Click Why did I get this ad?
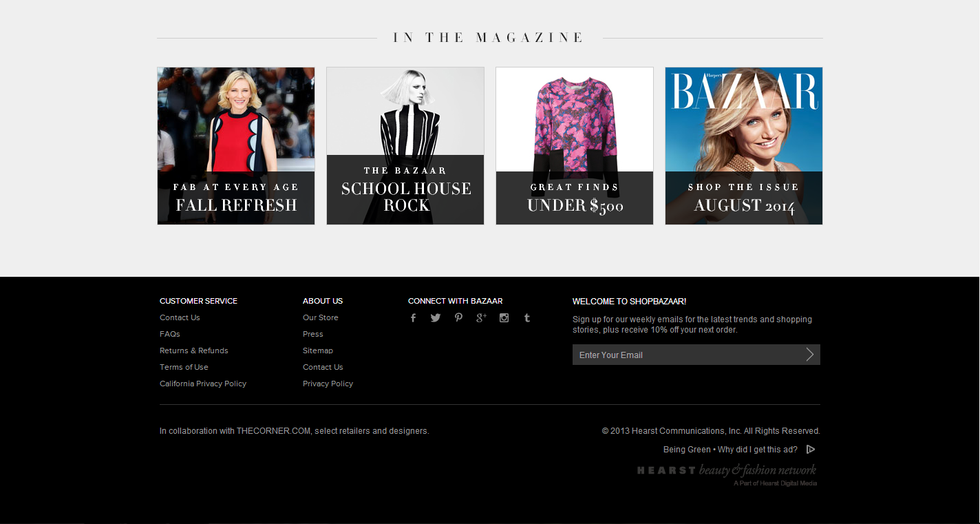The height and width of the screenshot is (524, 980). tap(758, 450)
